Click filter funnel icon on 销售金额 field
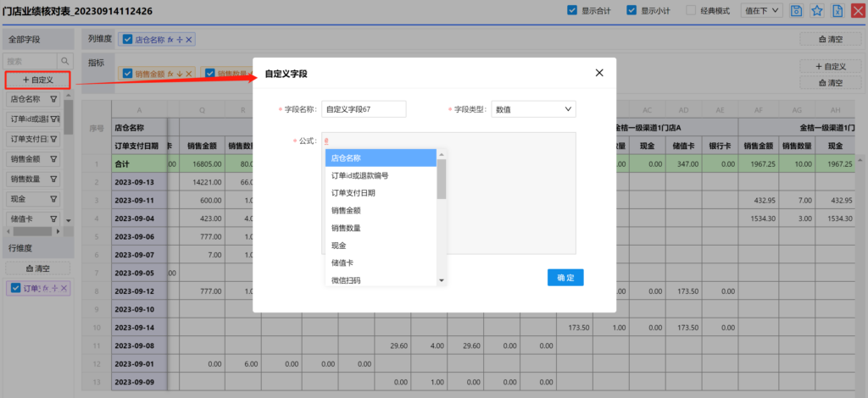The height and width of the screenshot is (398, 868). coord(53,159)
